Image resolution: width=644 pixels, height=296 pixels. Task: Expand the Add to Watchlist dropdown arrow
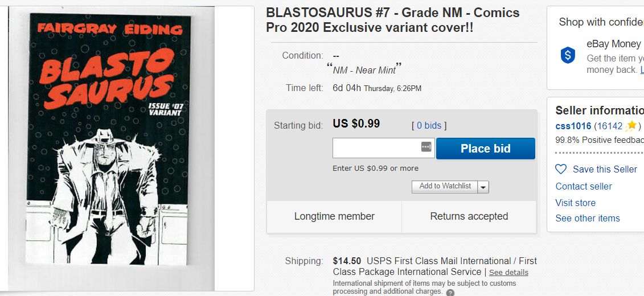[483, 187]
